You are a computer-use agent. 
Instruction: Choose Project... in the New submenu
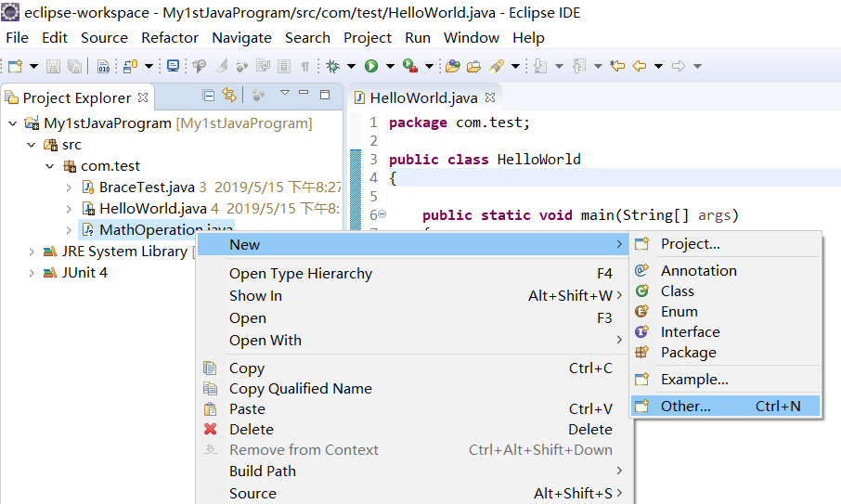[x=726, y=244]
